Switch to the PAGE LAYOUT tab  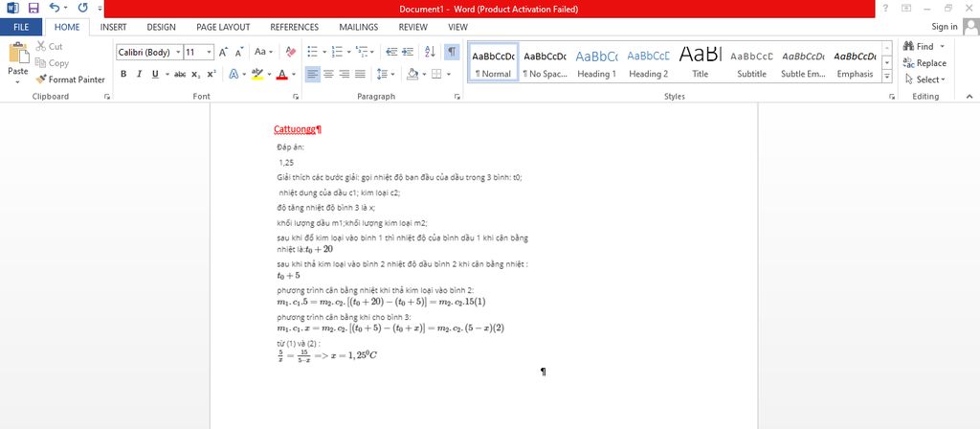coord(222,27)
